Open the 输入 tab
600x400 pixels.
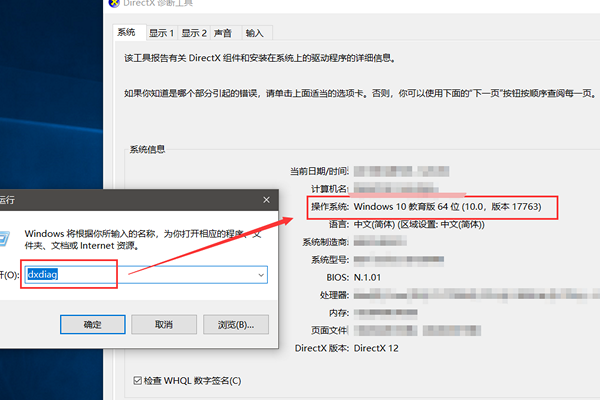click(255, 33)
